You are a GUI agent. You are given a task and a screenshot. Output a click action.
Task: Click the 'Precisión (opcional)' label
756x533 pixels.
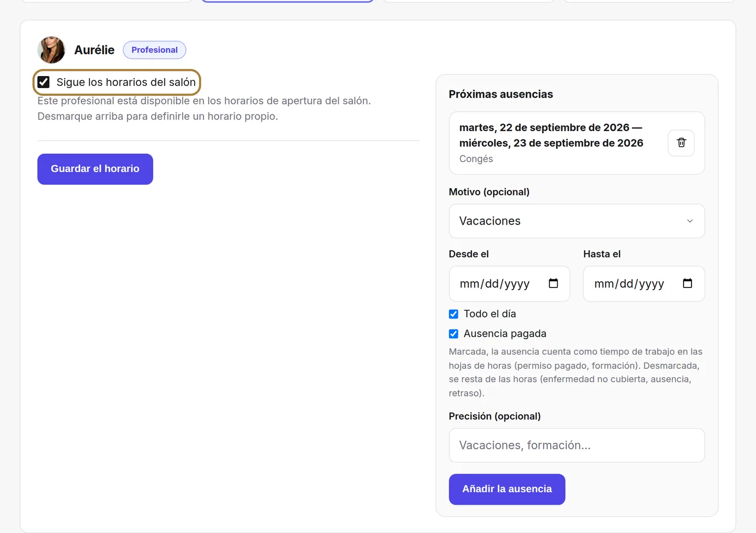[x=495, y=417]
